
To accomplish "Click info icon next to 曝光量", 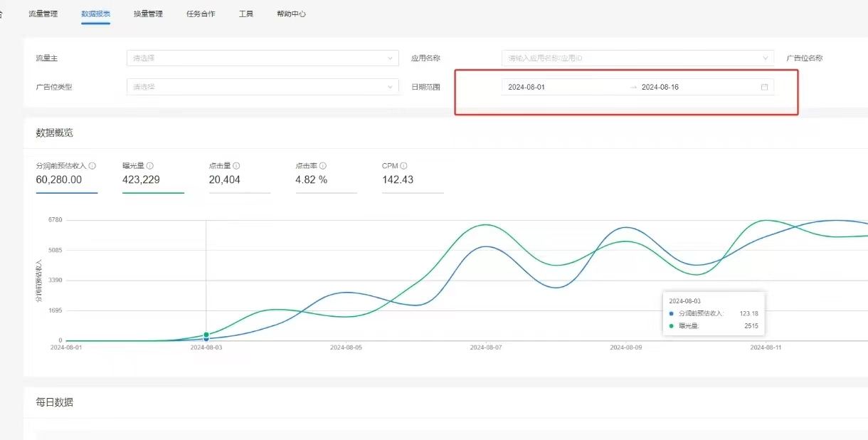I will pyautogui.click(x=150, y=166).
